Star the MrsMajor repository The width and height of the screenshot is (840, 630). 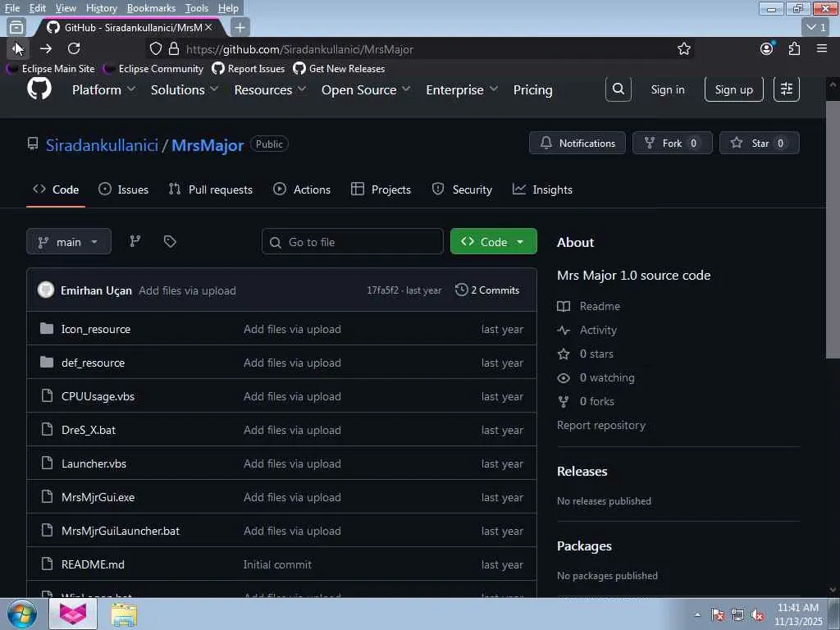pos(759,143)
